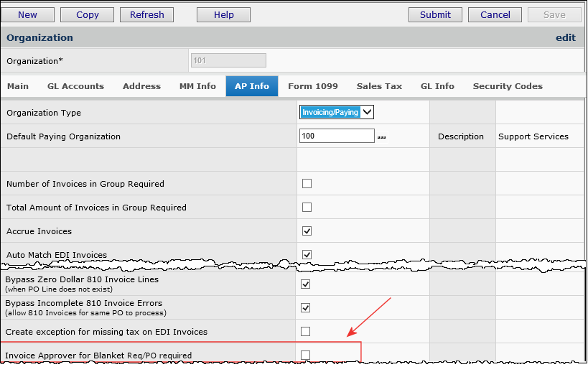
Task: Uncheck the Accrue Invoices checkbox
Action: click(x=307, y=231)
